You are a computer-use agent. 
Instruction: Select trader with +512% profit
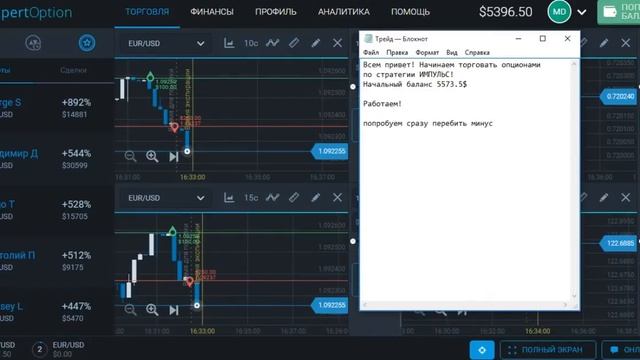click(57, 261)
